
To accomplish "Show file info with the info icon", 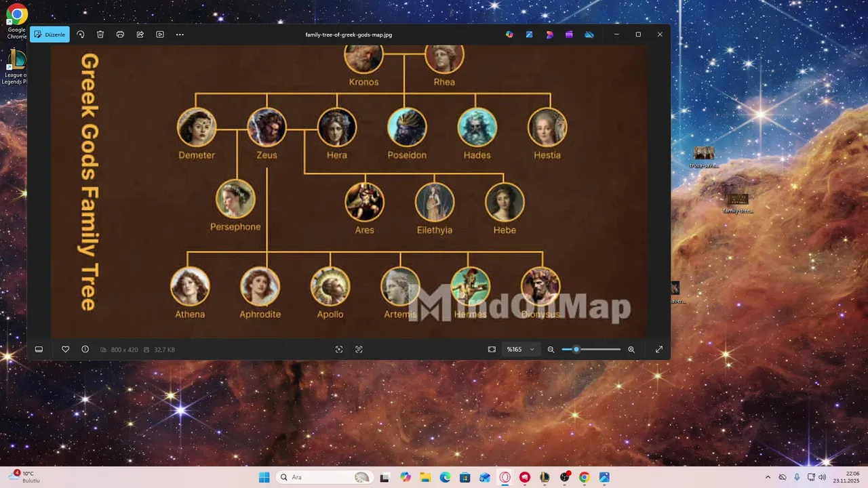I will click(85, 349).
